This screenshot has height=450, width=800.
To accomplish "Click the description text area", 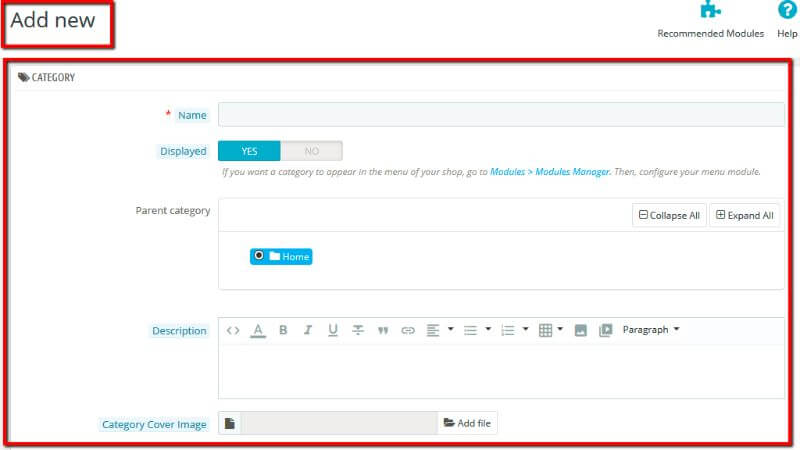I will [x=501, y=371].
